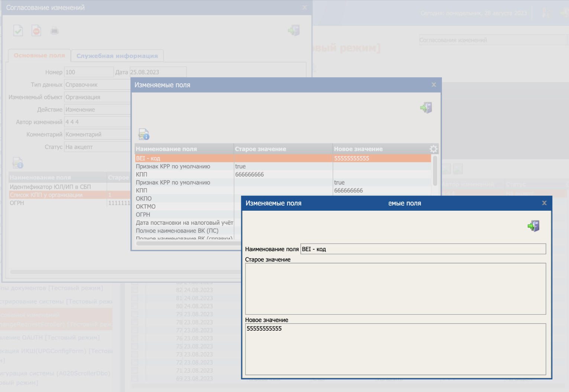Viewport: 569px width, 392px height.
Task: Click the Комментарий field
Action: pos(97,135)
